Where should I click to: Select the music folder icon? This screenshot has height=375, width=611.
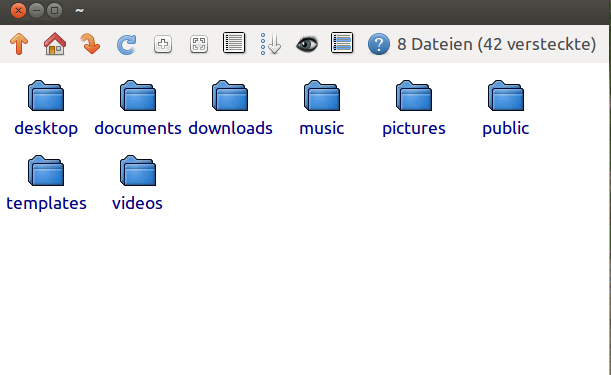point(322,96)
